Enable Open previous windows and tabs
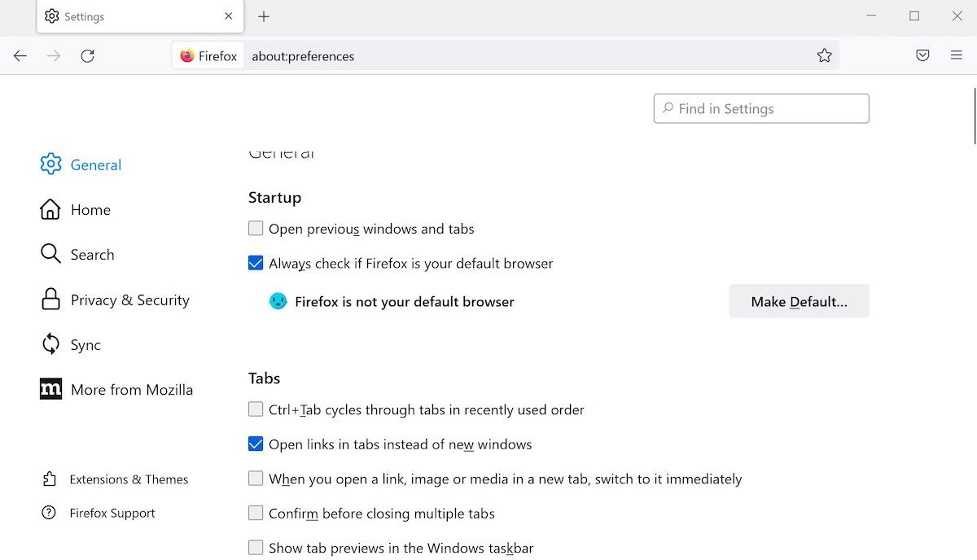 256,229
